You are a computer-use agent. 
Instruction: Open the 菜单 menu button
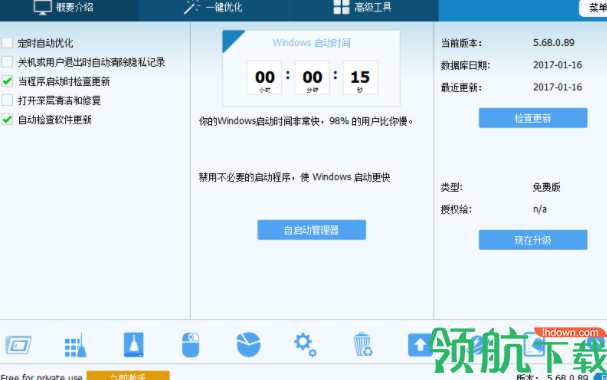pyautogui.click(x=593, y=8)
